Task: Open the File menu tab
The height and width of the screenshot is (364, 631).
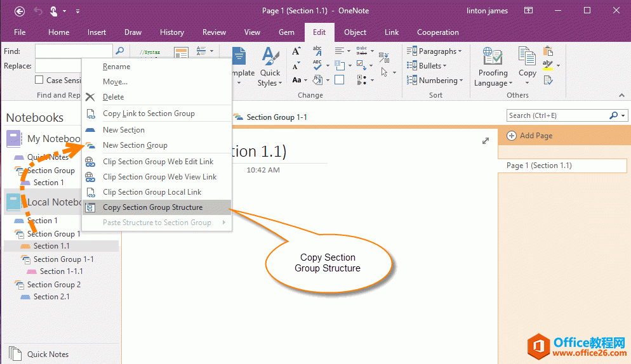Action: (20, 32)
